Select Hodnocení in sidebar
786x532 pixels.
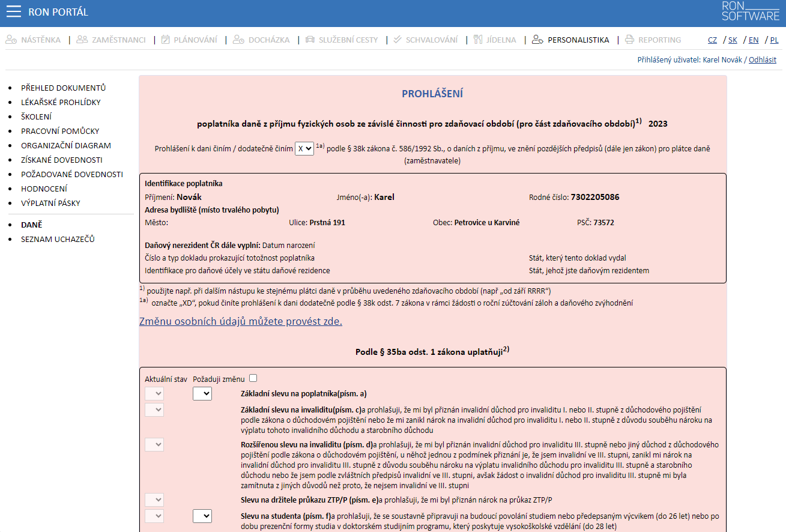pos(44,189)
